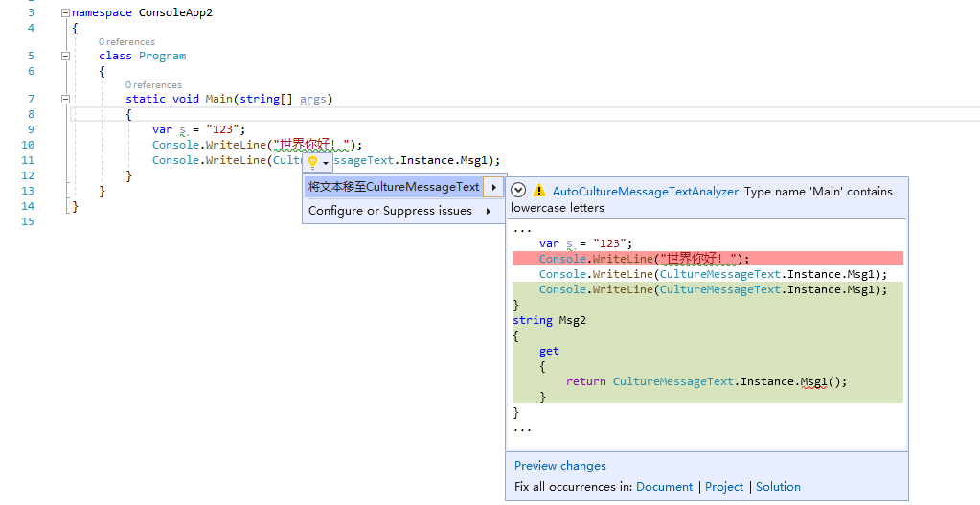Click the removed red line in preview
980x505 pixels.
[x=708, y=259]
